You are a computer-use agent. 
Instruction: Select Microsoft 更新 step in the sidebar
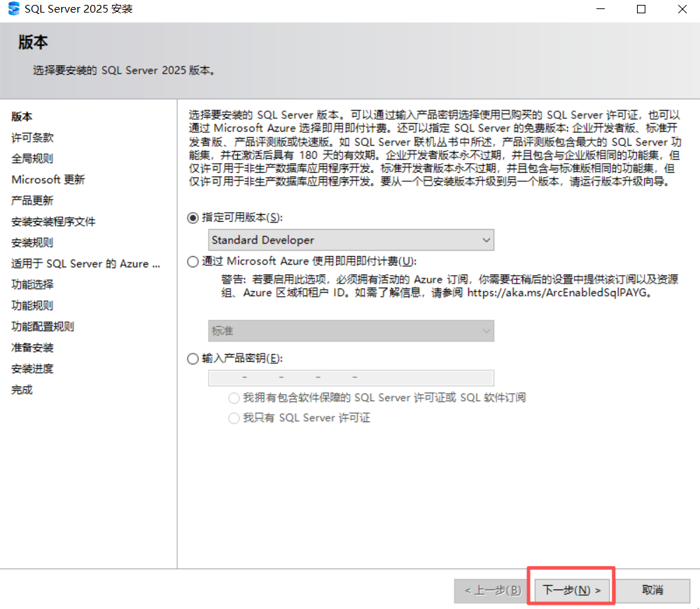click(48, 179)
